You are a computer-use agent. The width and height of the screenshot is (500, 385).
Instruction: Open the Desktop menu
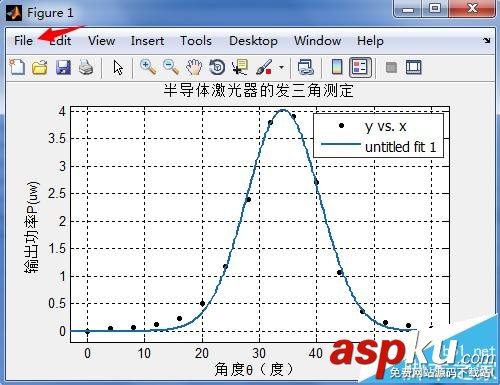coord(253,41)
